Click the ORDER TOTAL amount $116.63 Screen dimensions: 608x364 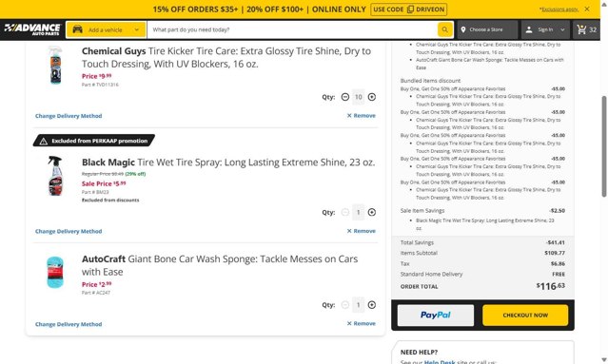point(551,286)
